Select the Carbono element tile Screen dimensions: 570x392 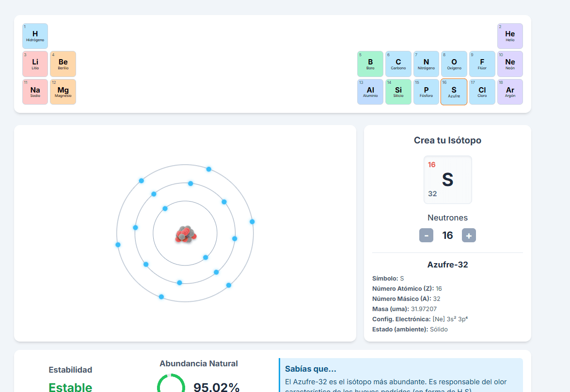(x=398, y=64)
